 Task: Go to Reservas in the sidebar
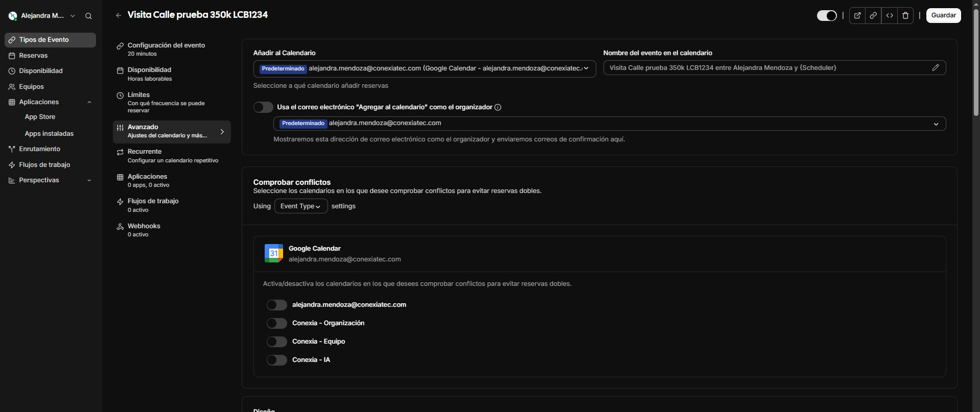click(33, 56)
